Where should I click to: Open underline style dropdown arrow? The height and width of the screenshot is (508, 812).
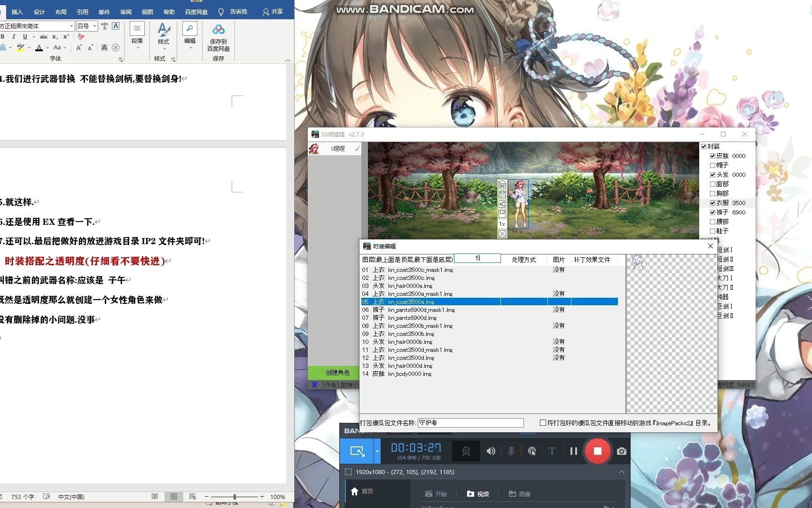tap(33, 37)
